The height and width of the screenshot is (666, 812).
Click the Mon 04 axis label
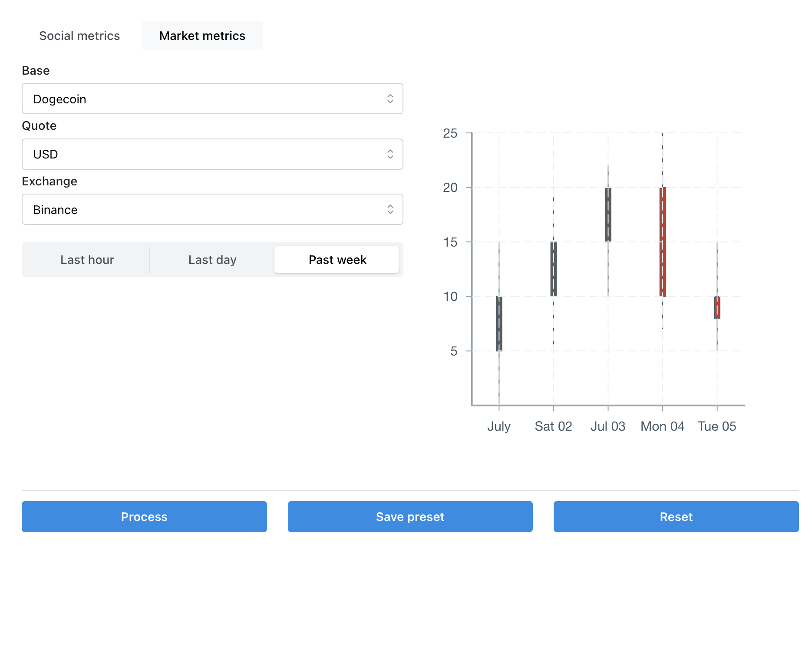click(663, 426)
